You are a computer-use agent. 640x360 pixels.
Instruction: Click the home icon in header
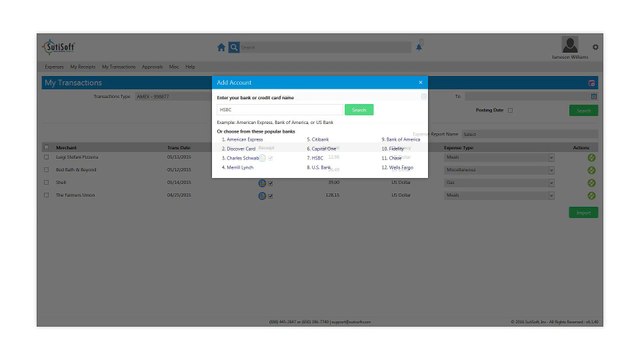point(221,47)
